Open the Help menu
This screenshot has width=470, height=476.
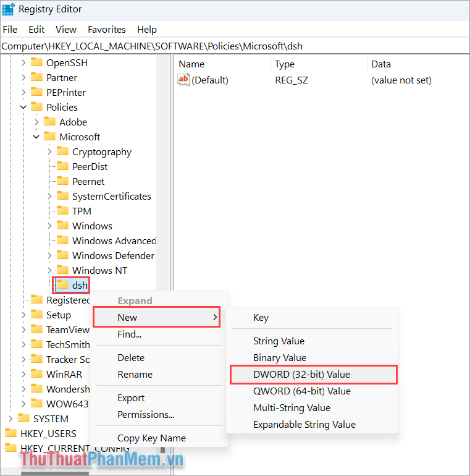coord(147,30)
